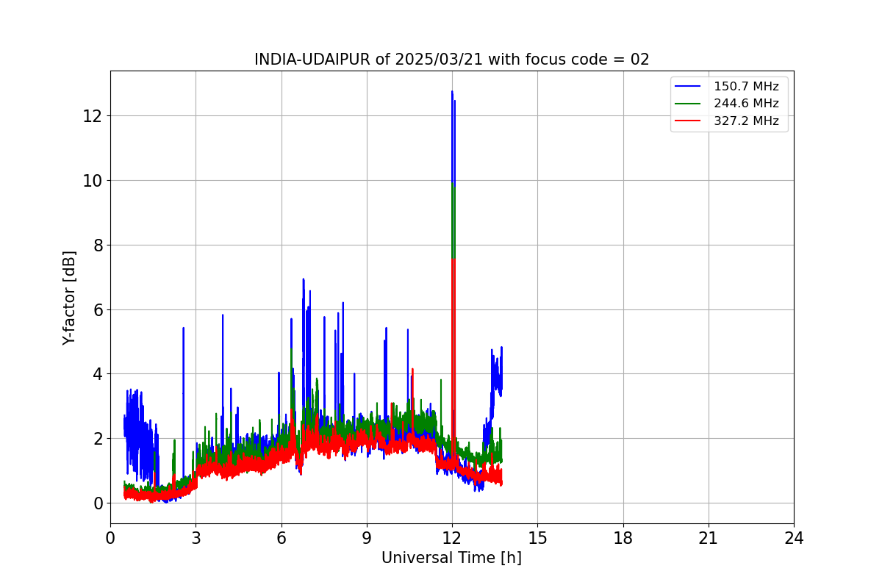Click the y-axis tick label 4
This screenshot has height=588, width=882.
[x=98, y=374]
